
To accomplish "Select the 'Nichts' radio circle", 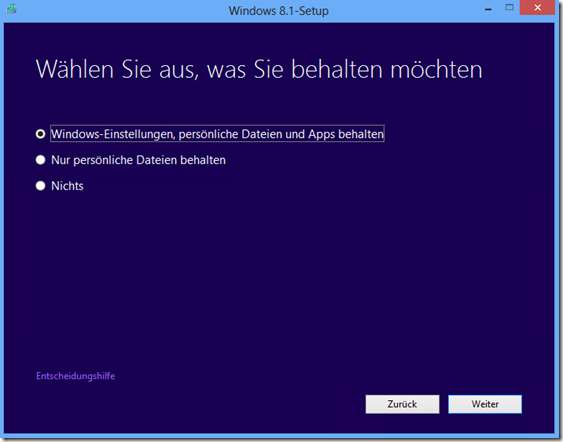I will [x=41, y=186].
